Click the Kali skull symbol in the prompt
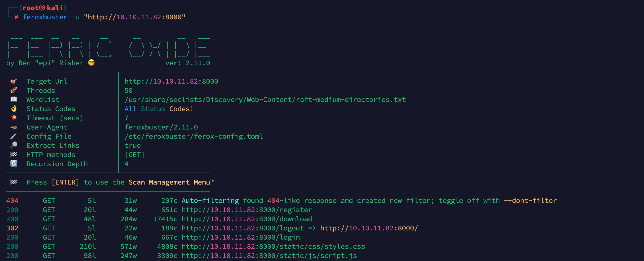The width and height of the screenshot is (644, 261). 42,8
